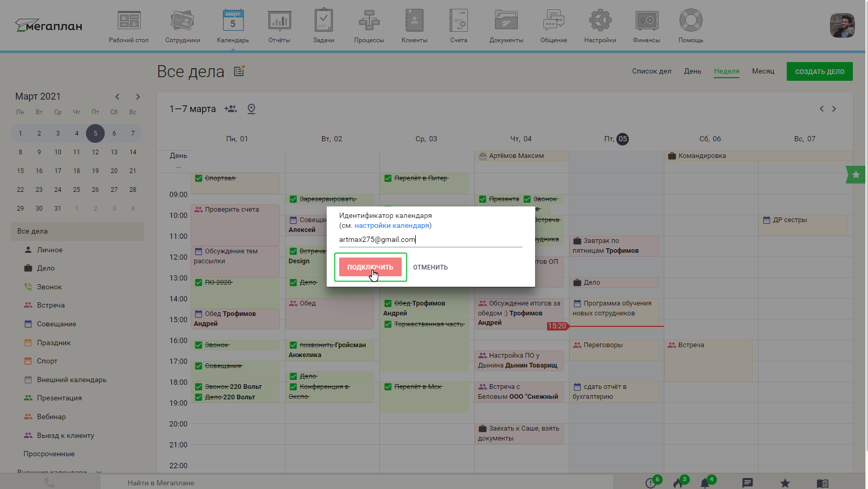Image resolution: width=868 pixels, height=489 pixels.
Task: Open the favorites star icon in bottom bar
Action: tap(785, 483)
